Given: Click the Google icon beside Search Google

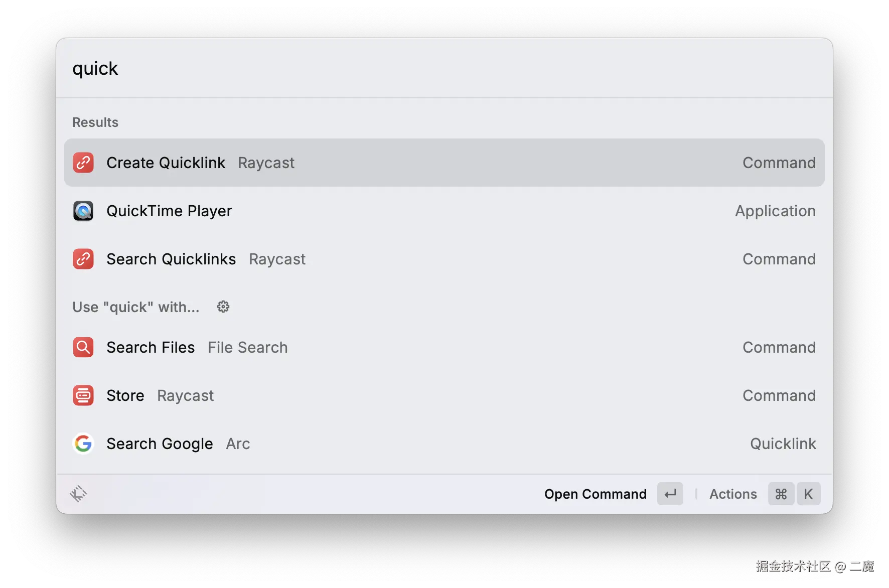Looking at the screenshot, I should click(x=83, y=444).
